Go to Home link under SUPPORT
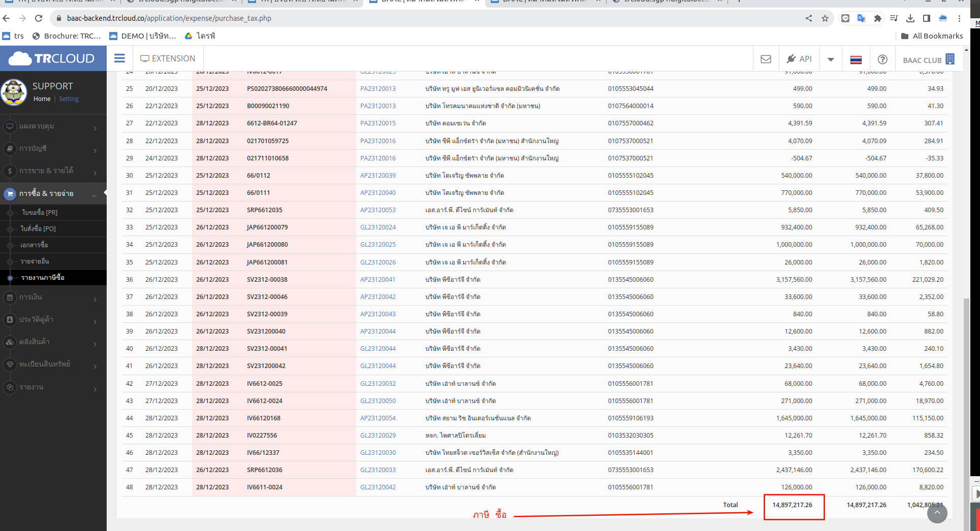980x531 pixels. (x=42, y=99)
